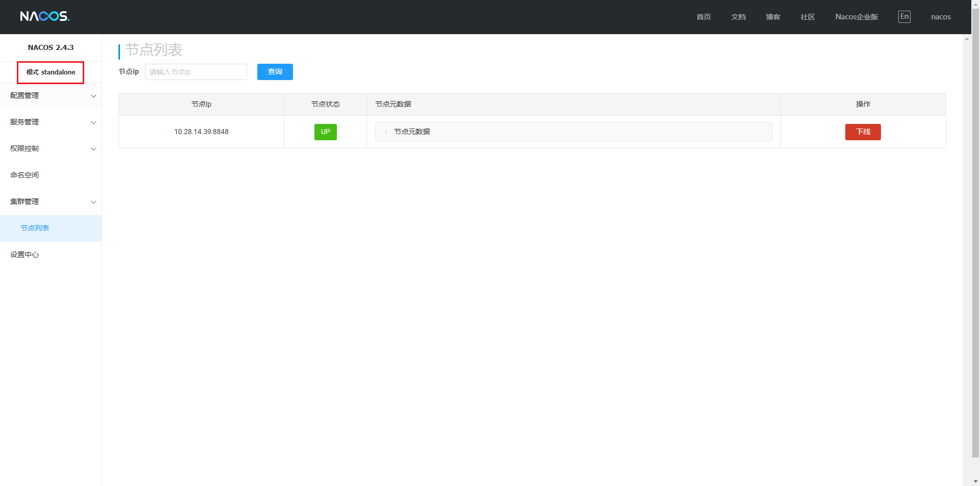This screenshot has height=486, width=980.
Task: Focus the 节点Ip input field
Action: 195,72
